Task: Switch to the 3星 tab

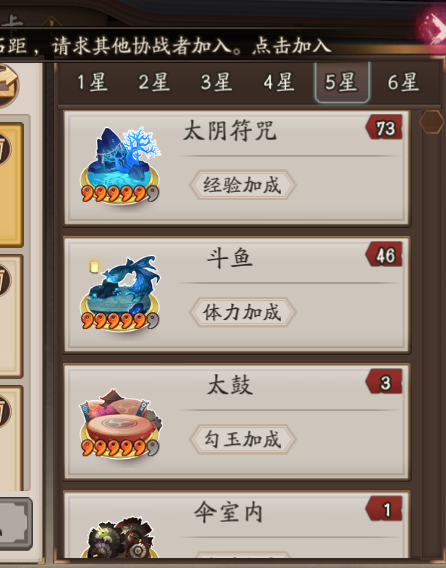Action: (217, 82)
